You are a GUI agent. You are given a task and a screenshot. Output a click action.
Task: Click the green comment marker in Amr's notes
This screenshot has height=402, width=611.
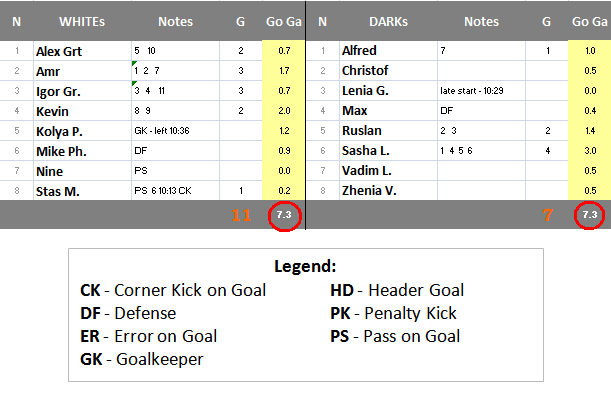click(x=134, y=64)
